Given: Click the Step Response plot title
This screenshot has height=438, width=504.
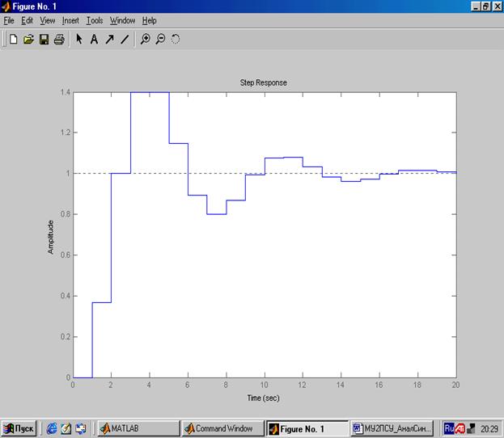Looking at the screenshot, I should pos(263,82).
